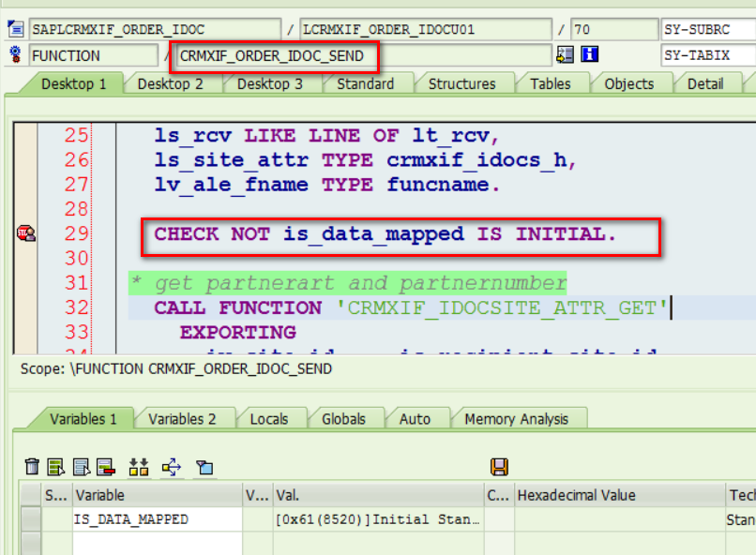Viewport: 756px width, 555px height.
Task: Click the yellow box with blue arrows icon
Action: pos(171,467)
